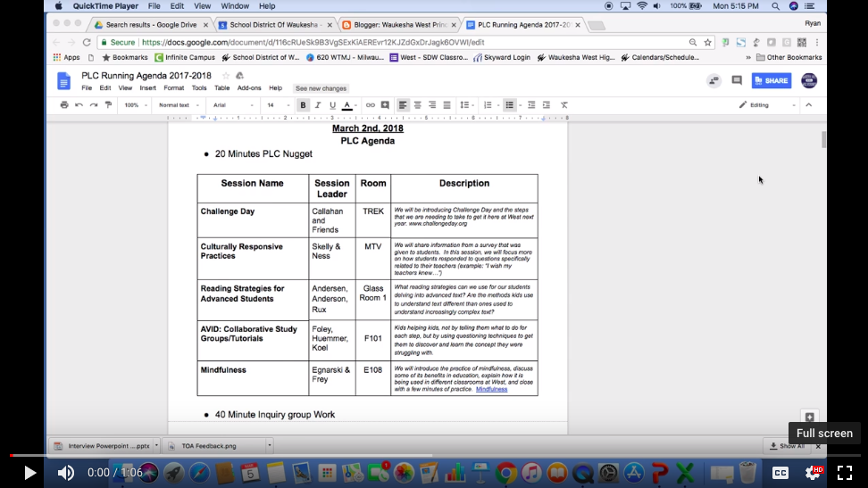Click the blue SHARE button
Image resolution: width=868 pixels, height=488 pixels.
772,80
